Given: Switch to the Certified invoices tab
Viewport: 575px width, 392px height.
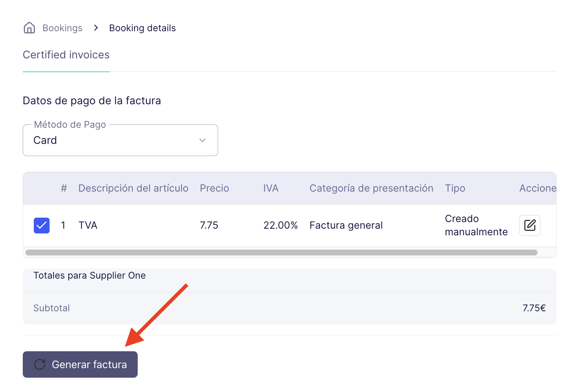Looking at the screenshot, I should [66, 55].
